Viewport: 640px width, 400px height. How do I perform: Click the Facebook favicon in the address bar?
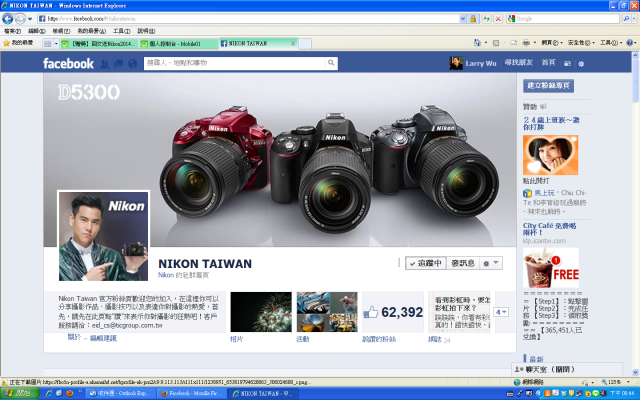coord(42,19)
